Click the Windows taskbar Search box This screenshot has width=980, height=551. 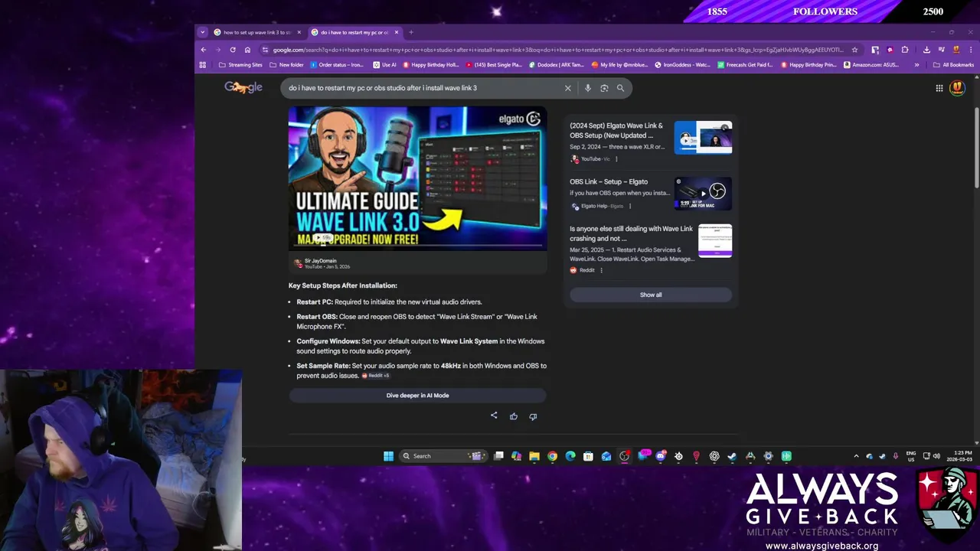click(444, 456)
